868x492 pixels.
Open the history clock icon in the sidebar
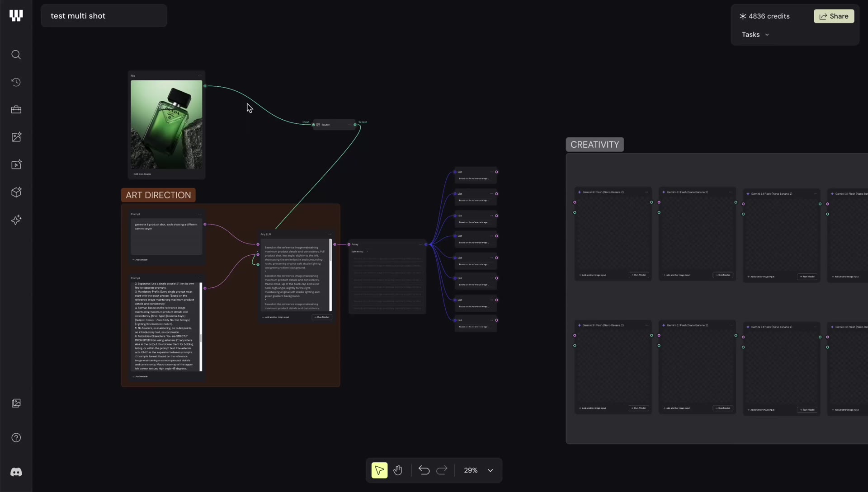coord(16,82)
